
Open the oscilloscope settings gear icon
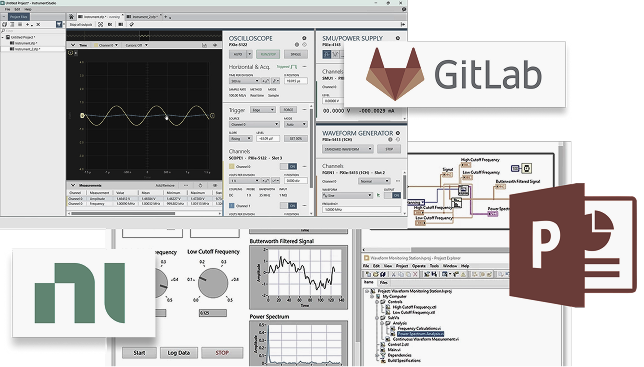tap(304, 38)
